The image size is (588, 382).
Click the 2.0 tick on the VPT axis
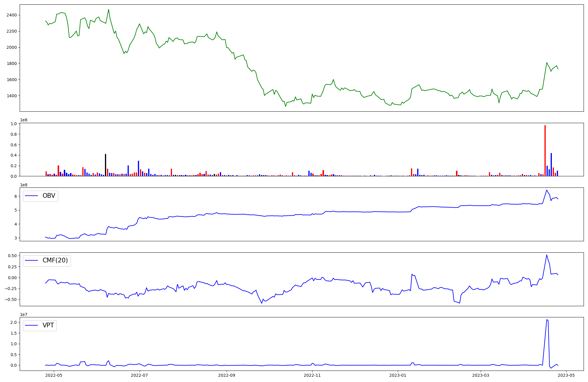[x=14, y=322]
